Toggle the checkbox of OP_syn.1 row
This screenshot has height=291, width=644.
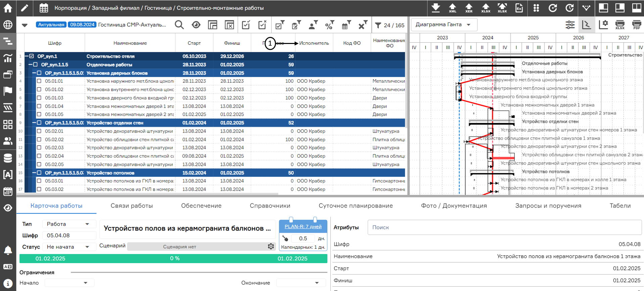[32, 56]
